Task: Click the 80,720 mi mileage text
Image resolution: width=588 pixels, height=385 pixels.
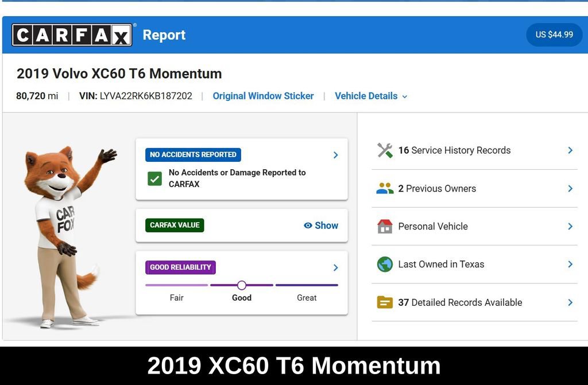Action: [37, 96]
